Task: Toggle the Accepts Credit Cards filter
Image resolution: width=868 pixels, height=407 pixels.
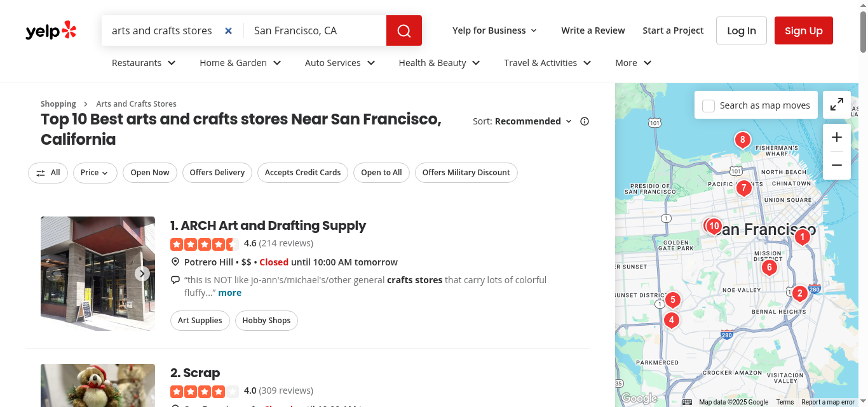Action: point(303,173)
